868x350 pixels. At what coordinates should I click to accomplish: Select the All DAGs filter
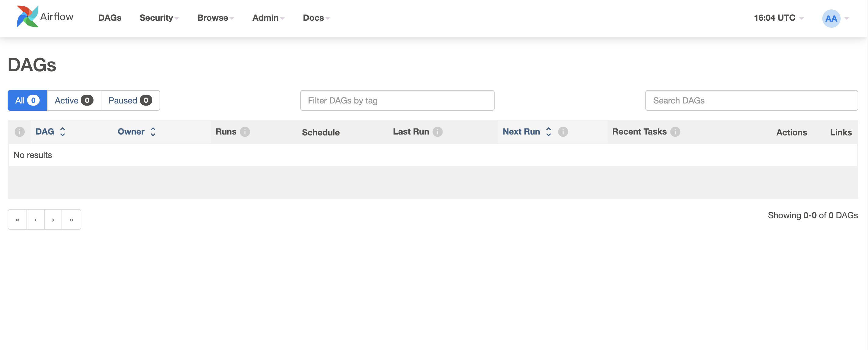coord(27,100)
